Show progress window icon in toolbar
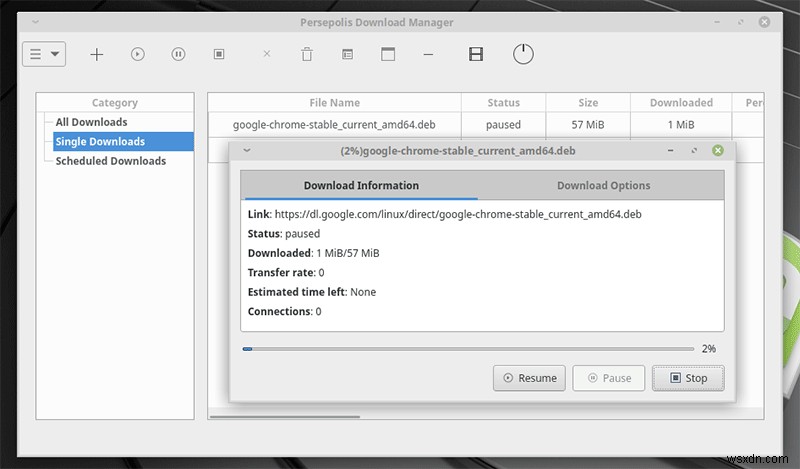Image resolution: width=800 pixels, height=469 pixels. tap(388, 54)
